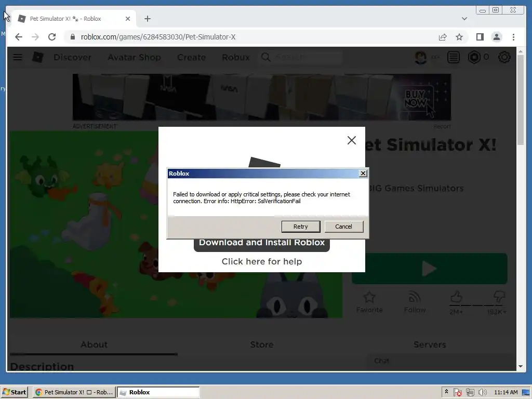Reload the Pet Simulator X page
Image resolution: width=532 pixels, height=399 pixels.
point(52,37)
